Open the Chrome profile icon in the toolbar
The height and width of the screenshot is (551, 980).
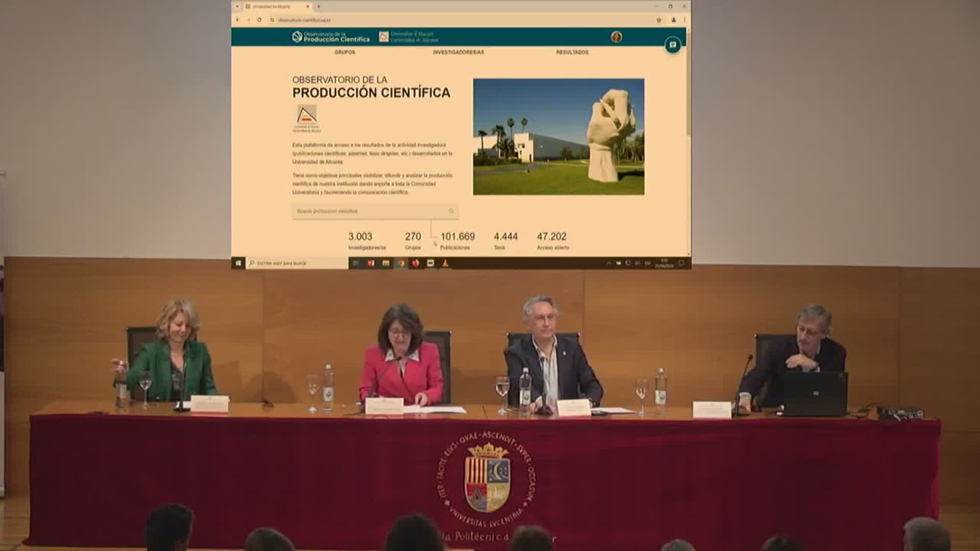coord(673,20)
